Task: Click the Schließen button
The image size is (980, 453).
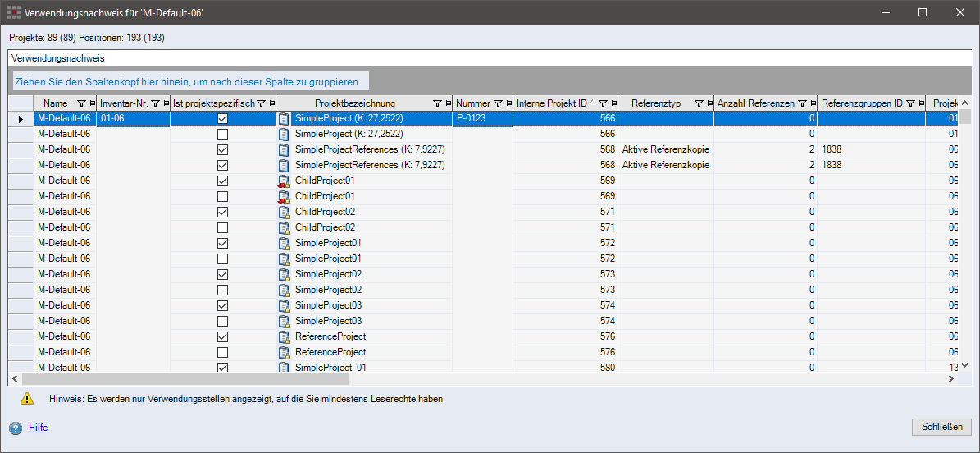Action: [x=942, y=427]
